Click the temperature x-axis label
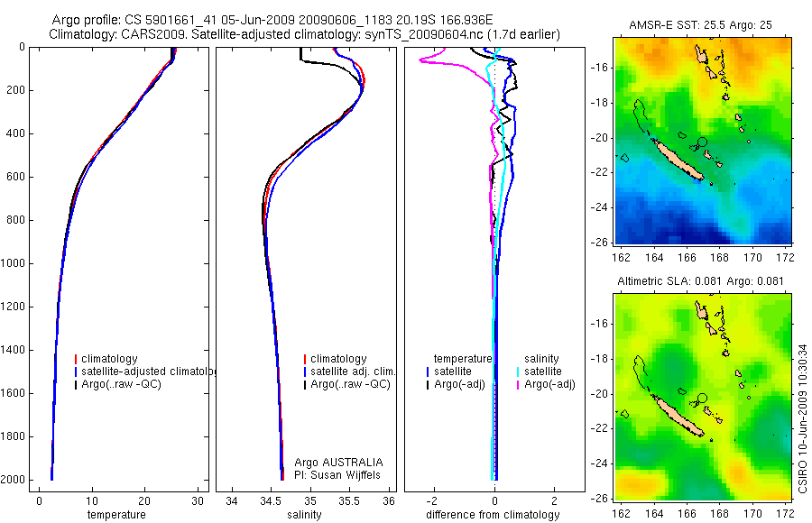This screenshot has height=523, width=812. click(116, 515)
